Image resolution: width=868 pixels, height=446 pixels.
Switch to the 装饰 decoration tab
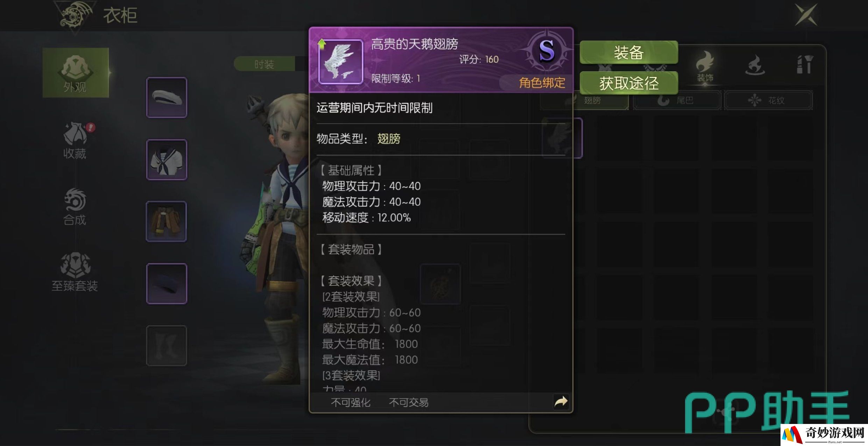tap(705, 66)
